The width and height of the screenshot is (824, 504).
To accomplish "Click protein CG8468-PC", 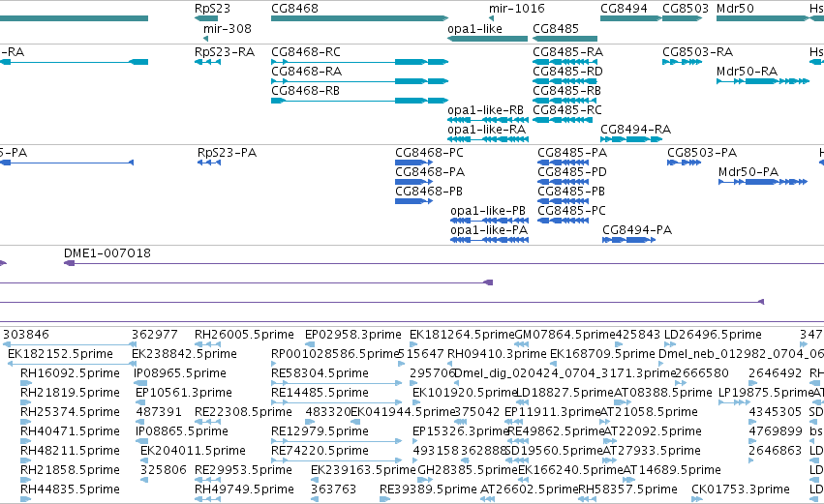I will click(429, 153).
